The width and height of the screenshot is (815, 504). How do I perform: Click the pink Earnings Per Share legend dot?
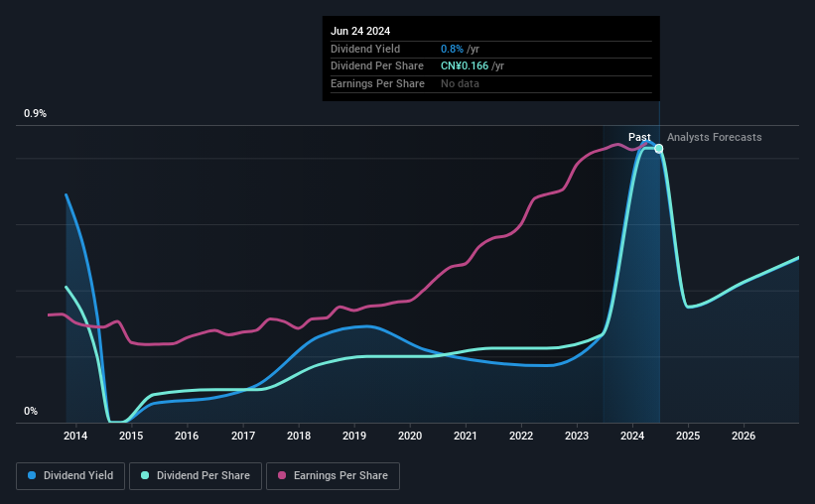(282, 475)
